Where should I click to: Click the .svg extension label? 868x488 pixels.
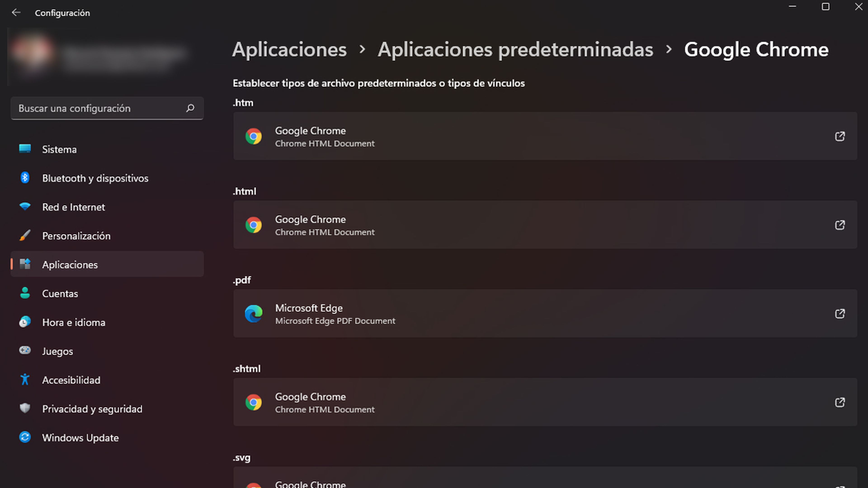point(242,458)
